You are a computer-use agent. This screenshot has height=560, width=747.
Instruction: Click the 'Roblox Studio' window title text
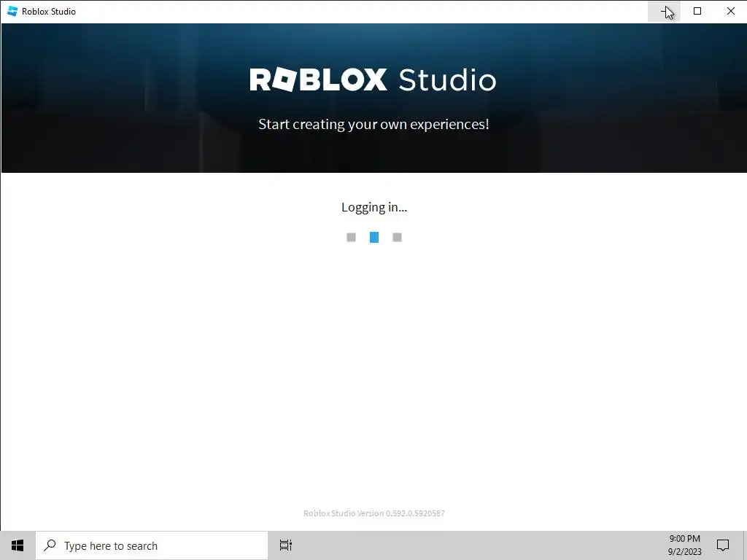[x=49, y=12]
